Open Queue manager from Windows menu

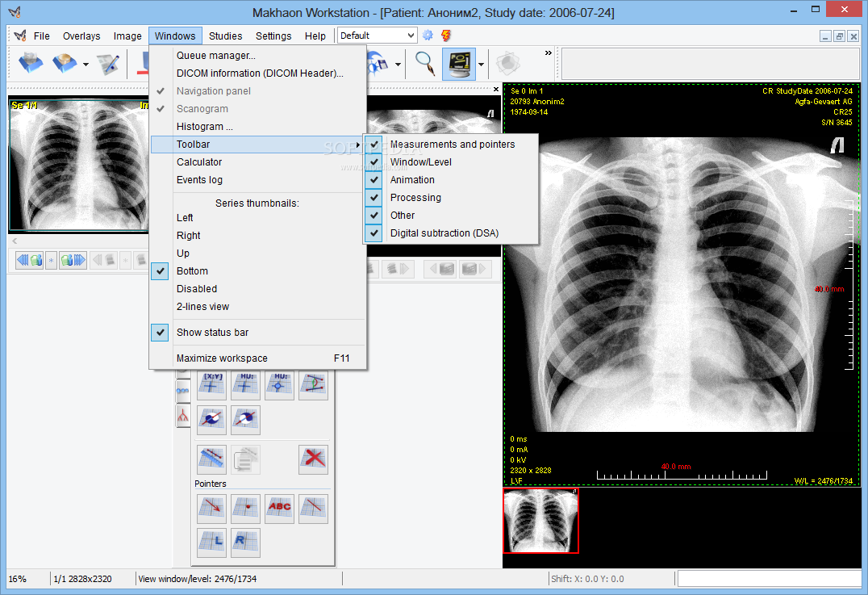pos(258,56)
